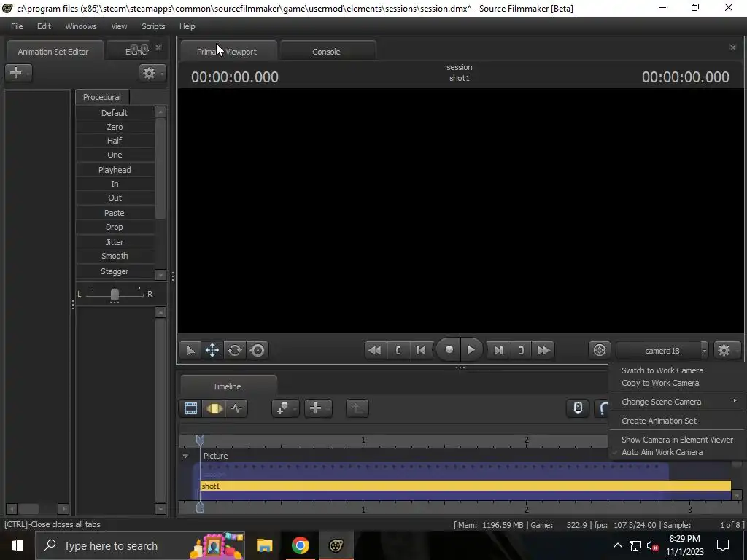Click the Smooth procedural preset
Viewport: 747px width, 560px height.
[115, 256]
